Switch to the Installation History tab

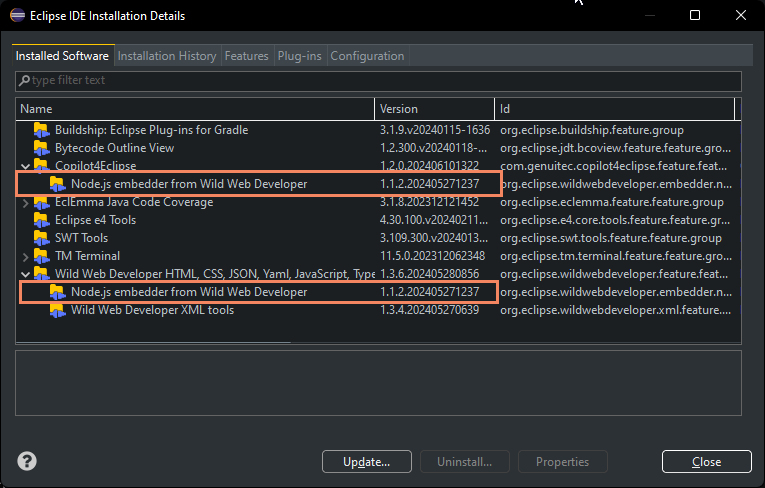pyautogui.click(x=167, y=56)
